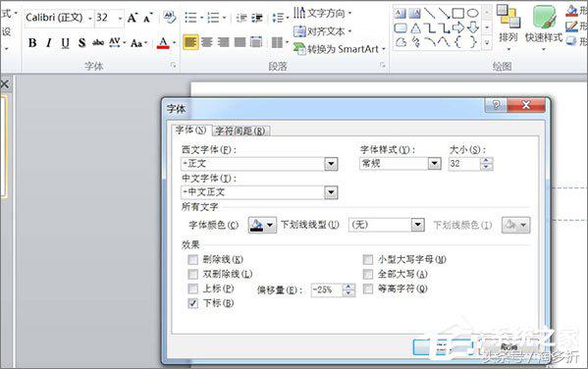
Task: Select the oval shape in the gallery
Action: click(472, 14)
